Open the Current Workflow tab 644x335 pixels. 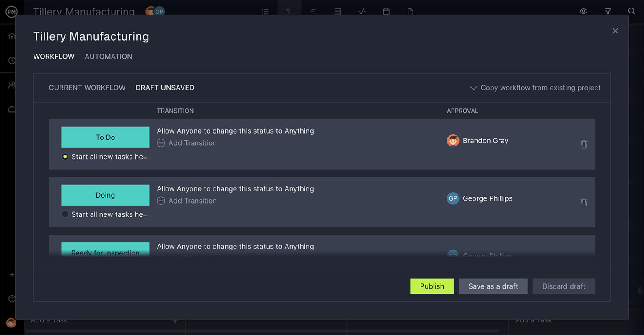coord(87,88)
